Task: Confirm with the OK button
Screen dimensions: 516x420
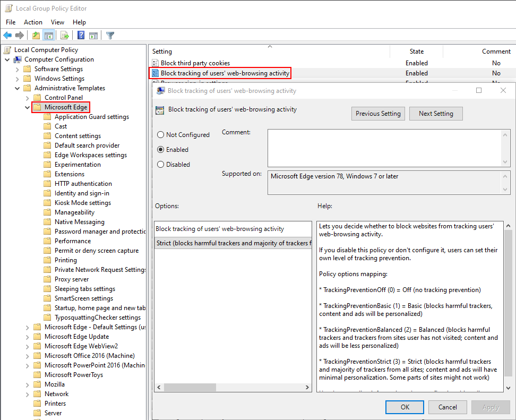Action: [405, 407]
